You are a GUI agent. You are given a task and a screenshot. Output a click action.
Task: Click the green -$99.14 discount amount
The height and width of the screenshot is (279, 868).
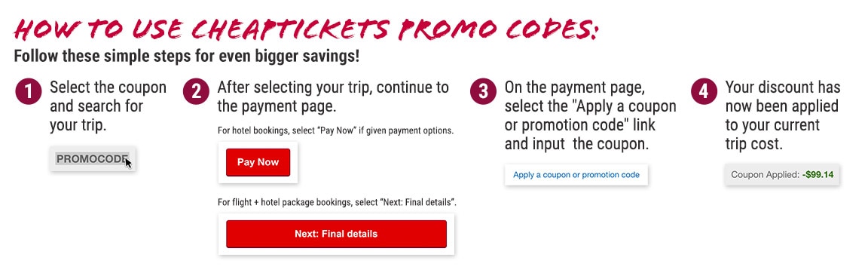(819, 175)
